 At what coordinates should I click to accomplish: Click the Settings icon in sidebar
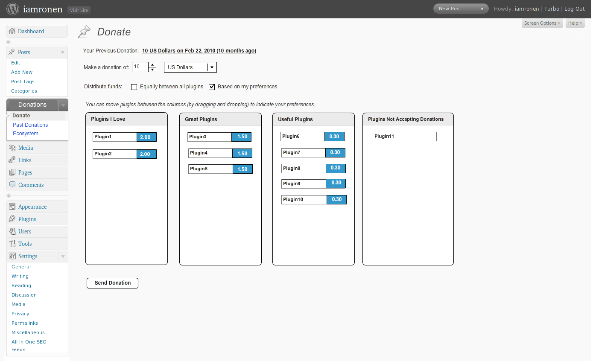12,256
